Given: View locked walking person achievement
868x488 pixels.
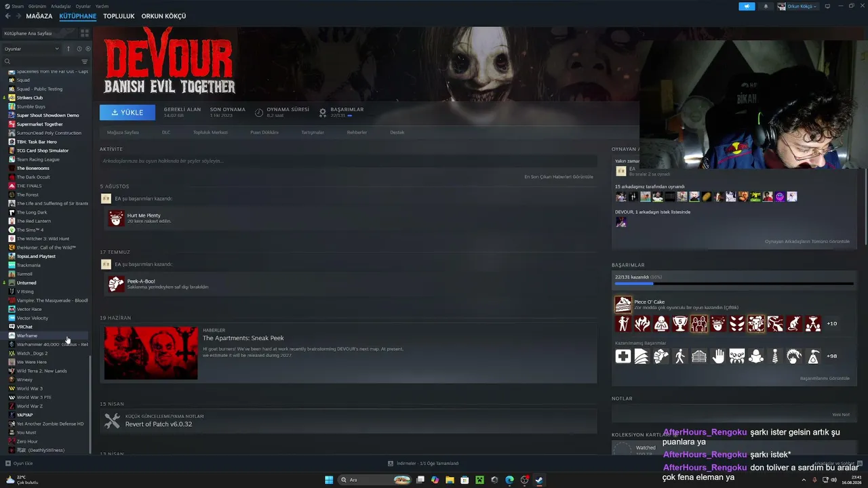Looking at the screenshot, I should 680,356.
